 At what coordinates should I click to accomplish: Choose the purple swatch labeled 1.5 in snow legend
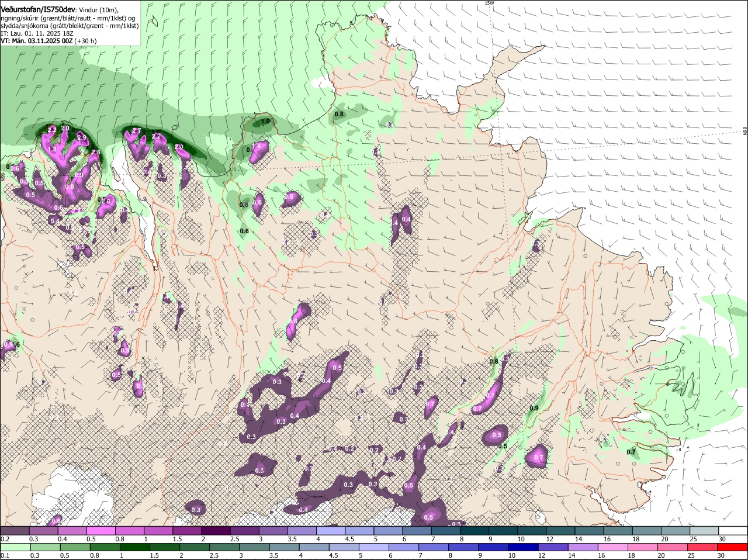(x=186, y=530)
